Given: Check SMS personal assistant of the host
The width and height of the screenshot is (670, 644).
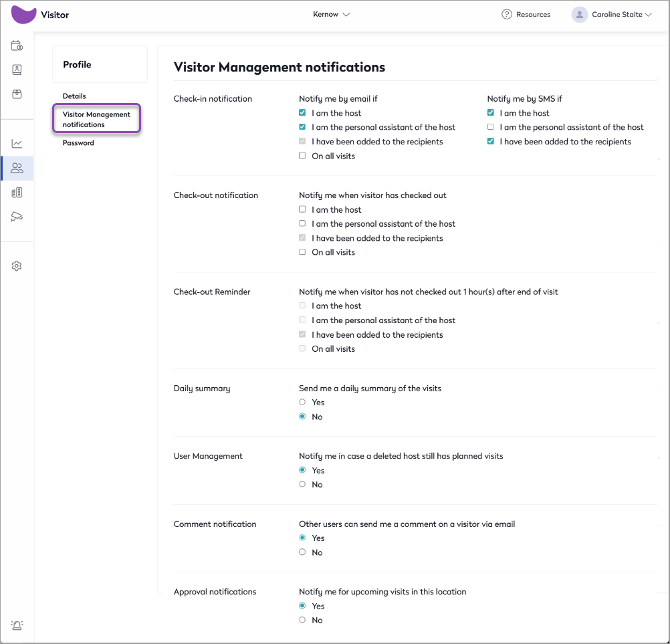Looking at the screenshot, I should point(491,126).
